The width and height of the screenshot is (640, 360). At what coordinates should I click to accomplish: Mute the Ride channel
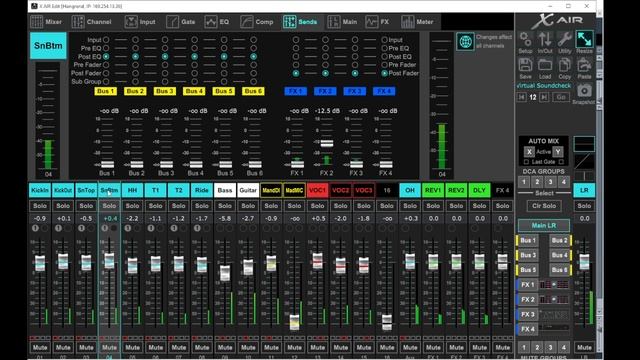(202, 348)
